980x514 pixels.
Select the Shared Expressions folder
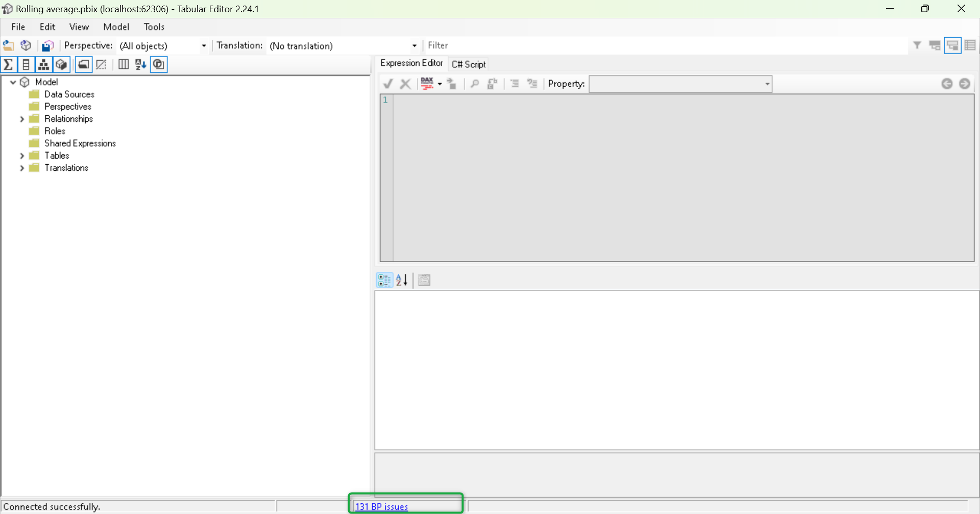click(x=80, y=143)
